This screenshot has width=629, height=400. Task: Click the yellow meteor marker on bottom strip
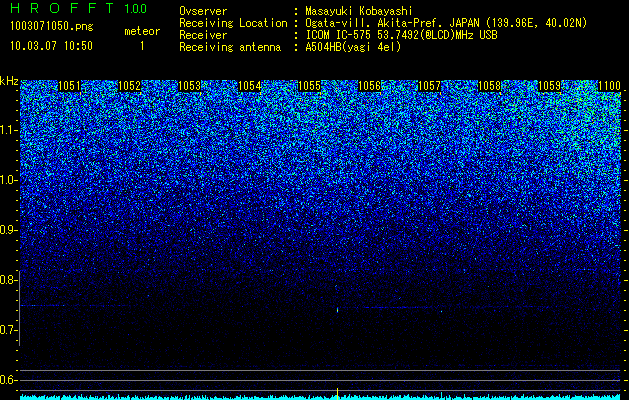(x=337, y=394)
